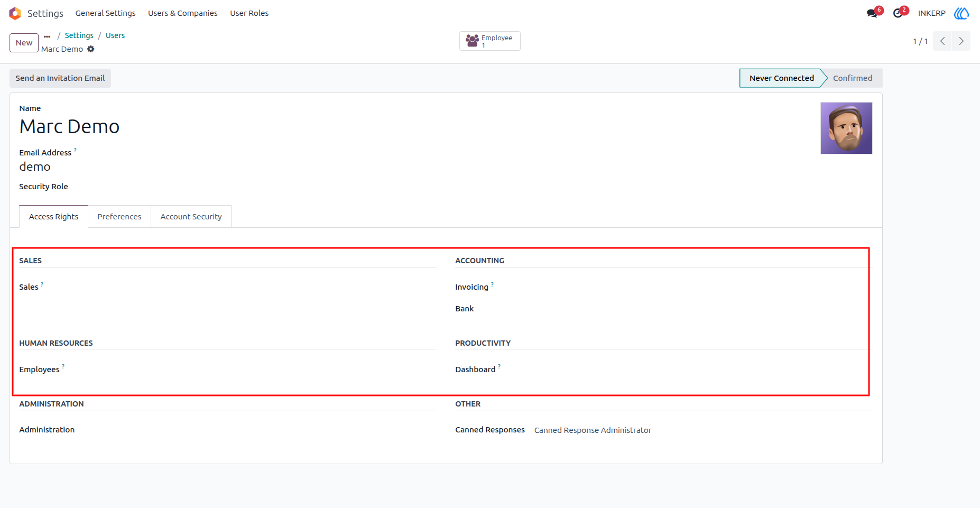This screenshot has width=980, height=508.
Task: Open the user profile icon at top right
Action: [961, 13]
